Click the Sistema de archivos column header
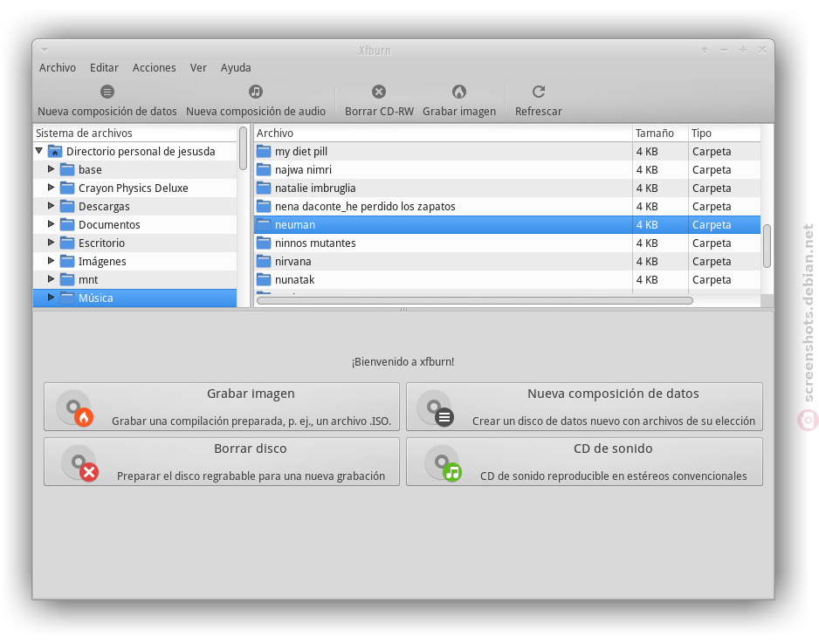This screenshot has width=819, height=644. (134, 134)
